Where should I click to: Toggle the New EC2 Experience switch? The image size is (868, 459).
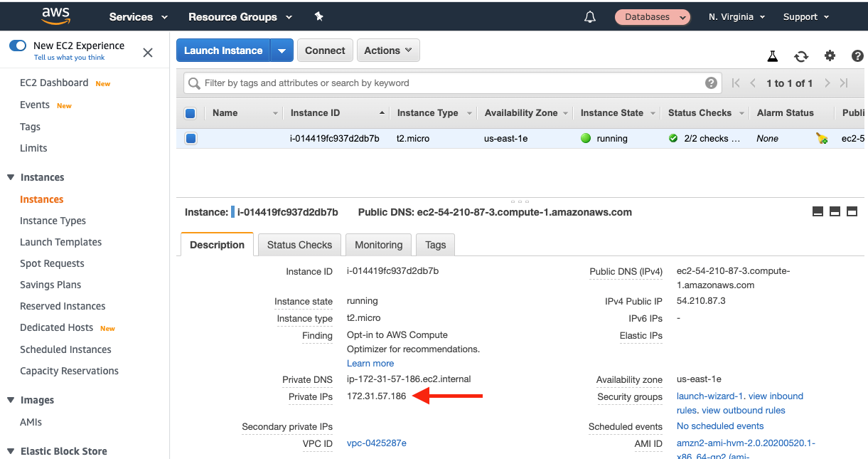(17, 46)
